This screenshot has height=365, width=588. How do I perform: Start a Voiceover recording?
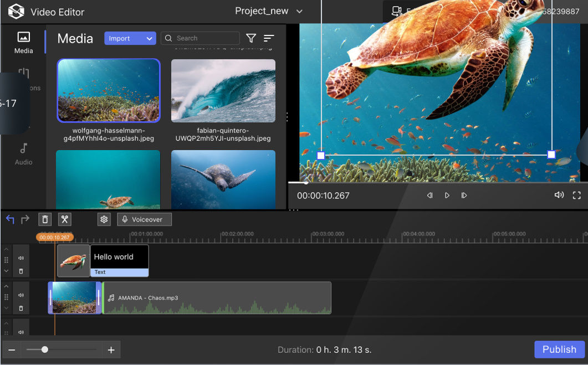pyautogui.click(x=144, y=219)
